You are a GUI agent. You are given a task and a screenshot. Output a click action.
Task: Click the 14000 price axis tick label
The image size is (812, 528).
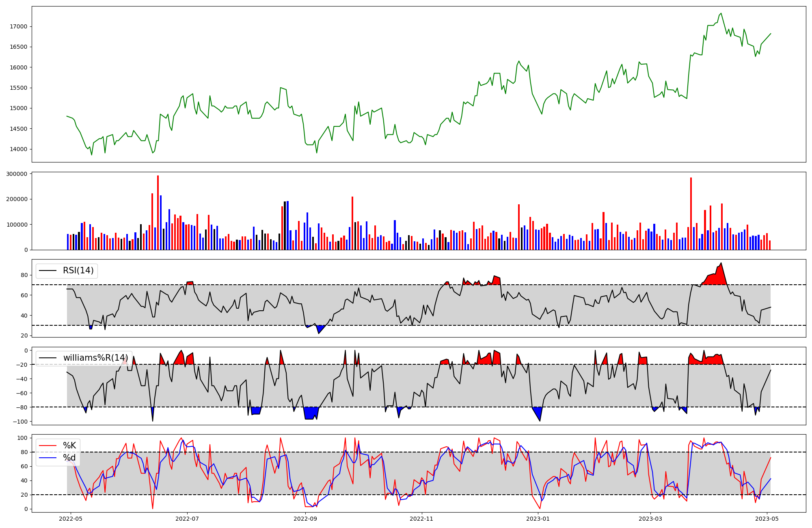tap(18, 149)
